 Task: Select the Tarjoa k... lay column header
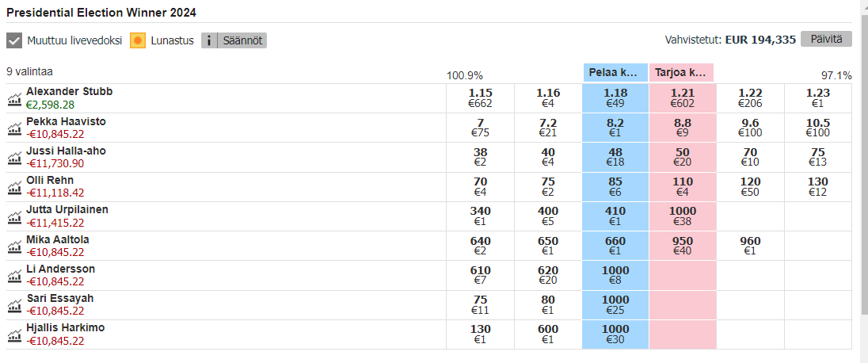click(x=681, y=73)
